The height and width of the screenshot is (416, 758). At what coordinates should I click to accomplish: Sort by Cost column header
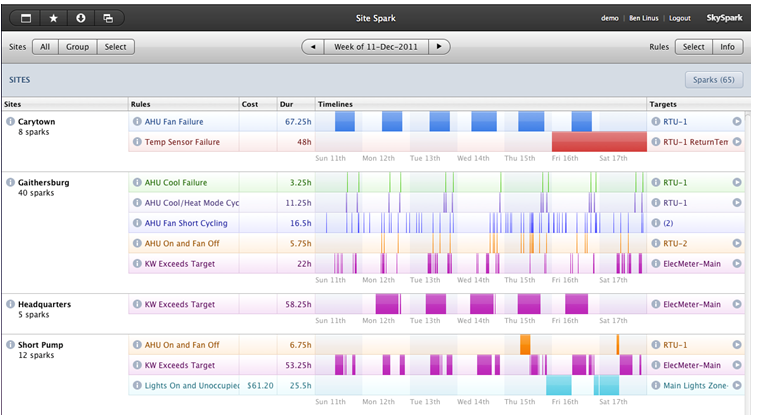coord(258,104)
